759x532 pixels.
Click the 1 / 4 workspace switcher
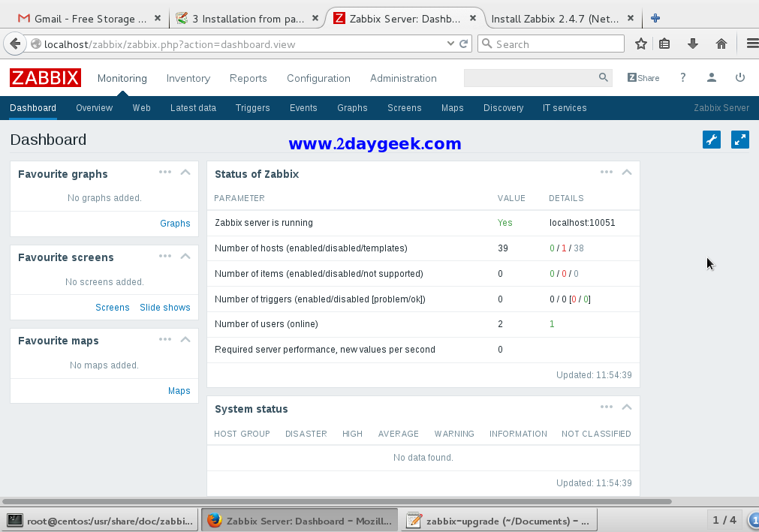click(x=724, y=521)
